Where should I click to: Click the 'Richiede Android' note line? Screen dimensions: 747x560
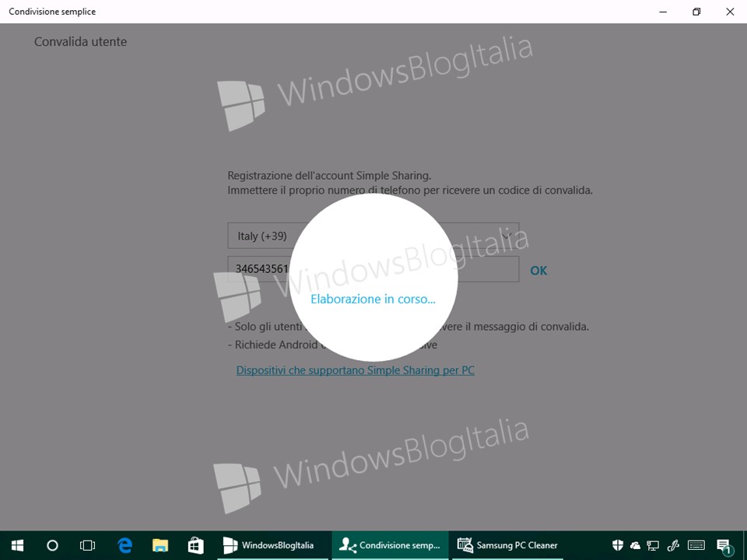[332, 345]
